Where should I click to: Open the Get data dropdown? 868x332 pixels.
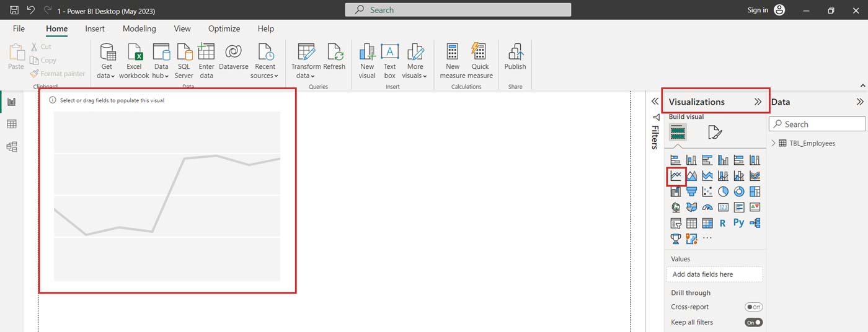[107, 61]
